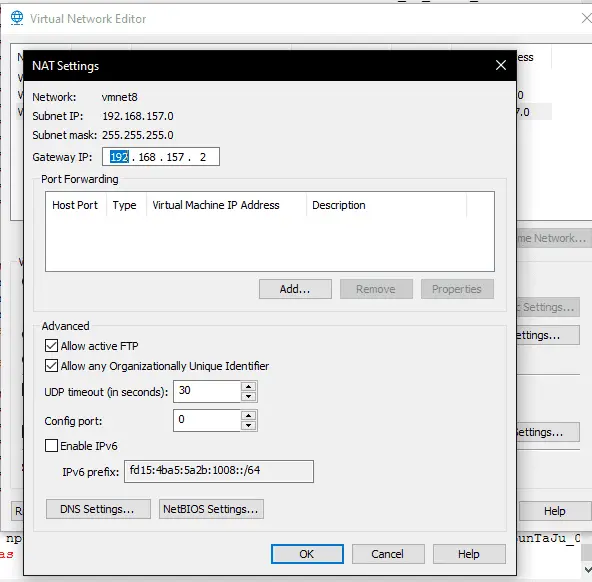Cancel the NAT Settings dialog
The image size is (592, 582).
388,554
